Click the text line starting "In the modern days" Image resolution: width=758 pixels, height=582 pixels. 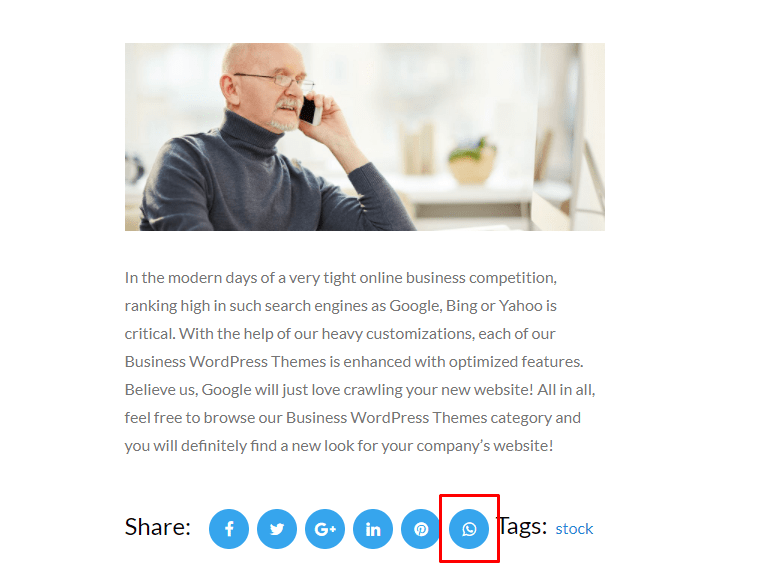coord(341,278)
